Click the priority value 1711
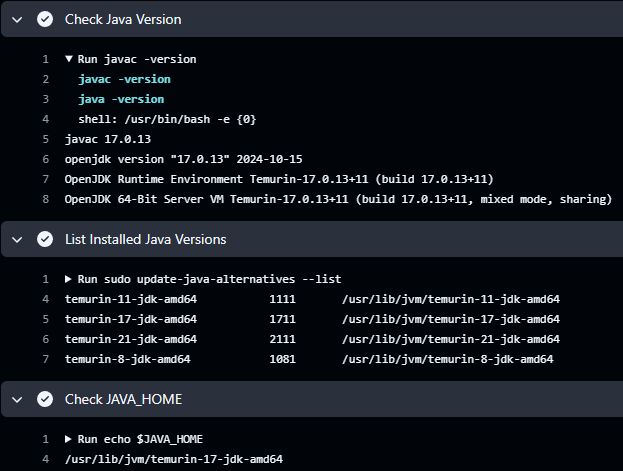This screenshot has width=623, height=471. click(282, 319)
